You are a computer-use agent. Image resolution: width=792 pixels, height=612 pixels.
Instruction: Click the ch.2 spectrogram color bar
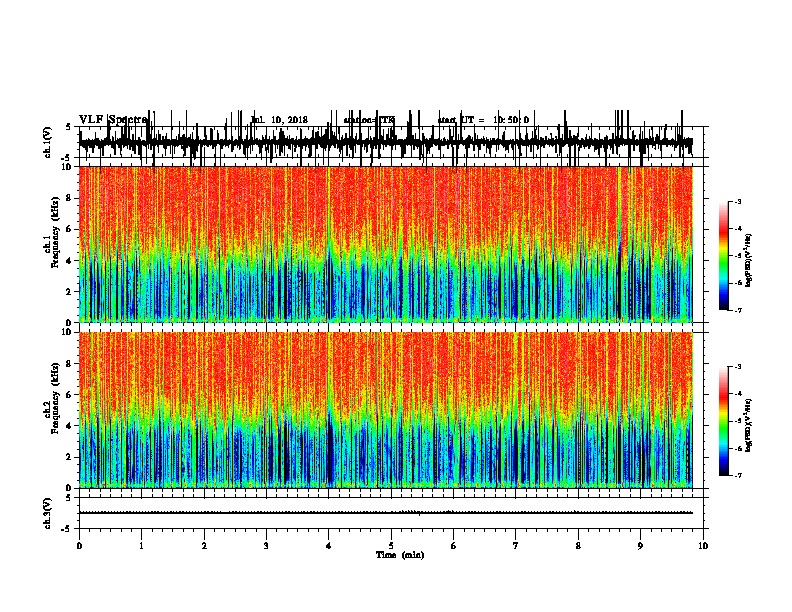tap(723, 421)
